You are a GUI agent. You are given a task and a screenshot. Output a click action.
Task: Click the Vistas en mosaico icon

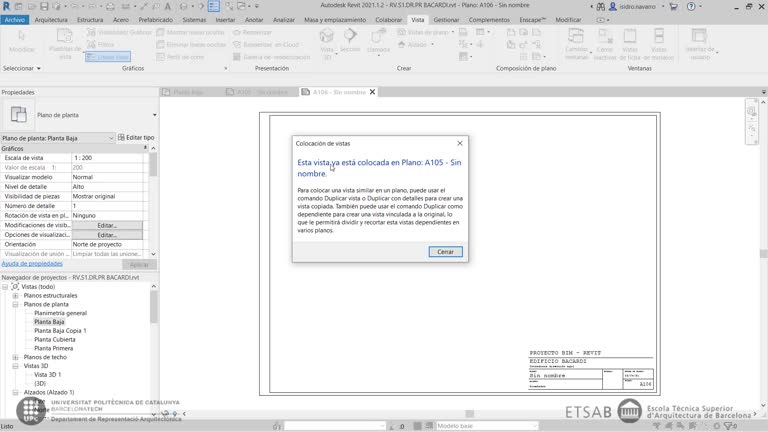658,44
